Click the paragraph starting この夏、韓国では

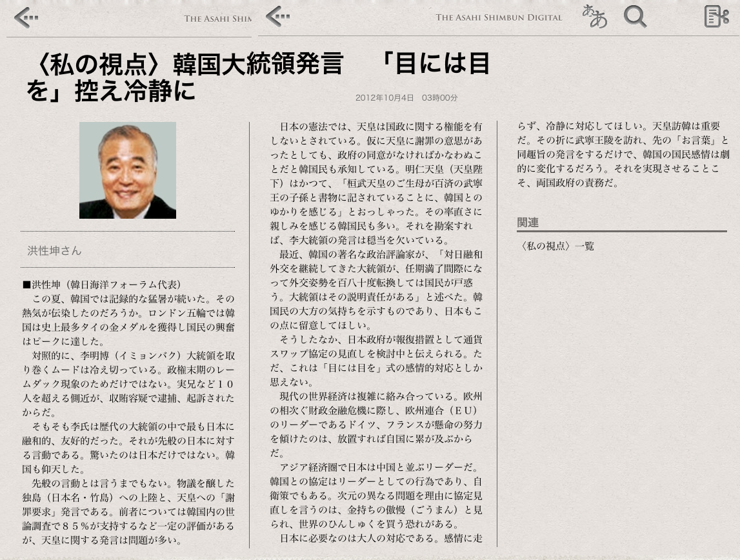pyautogui.click(x=128, y=320)
